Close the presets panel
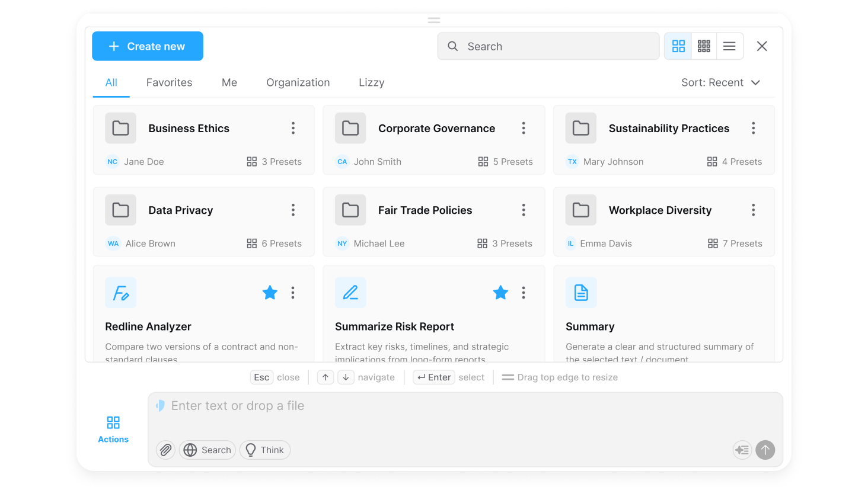 pos(762,46)
